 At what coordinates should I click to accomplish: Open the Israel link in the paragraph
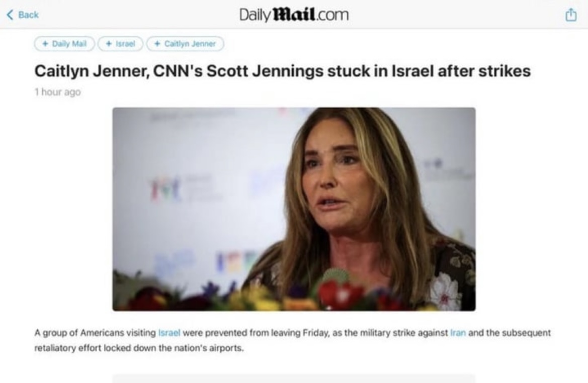pos(169,333)
